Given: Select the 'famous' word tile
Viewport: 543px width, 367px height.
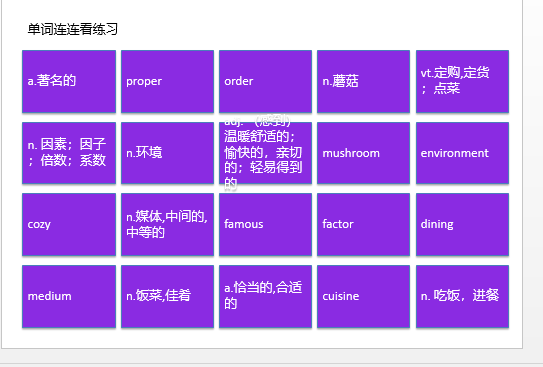Looking at the screenshot, I should point(265,224).
